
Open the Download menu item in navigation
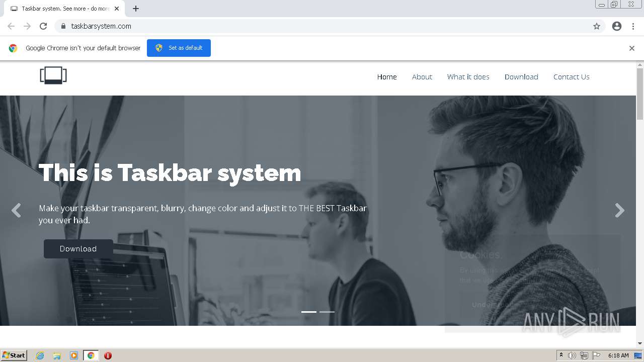tap(521, 77)
